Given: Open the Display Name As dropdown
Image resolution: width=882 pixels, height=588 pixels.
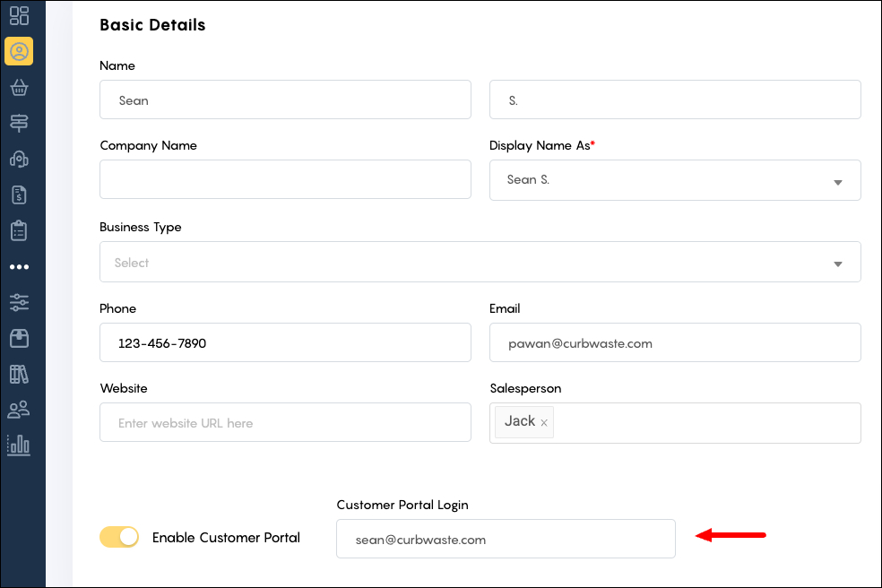Looking at the screenshot, I should pyautogui.click(x=837, y=180).
